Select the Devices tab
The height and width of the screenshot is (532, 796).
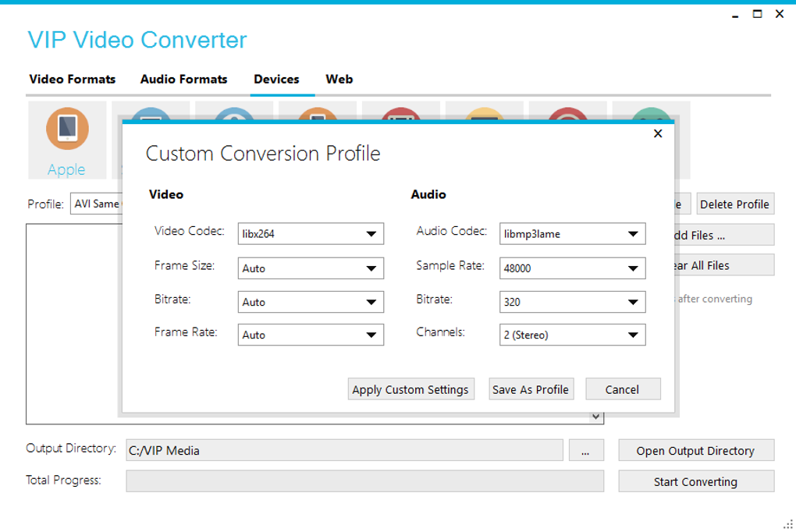point(277,80)
